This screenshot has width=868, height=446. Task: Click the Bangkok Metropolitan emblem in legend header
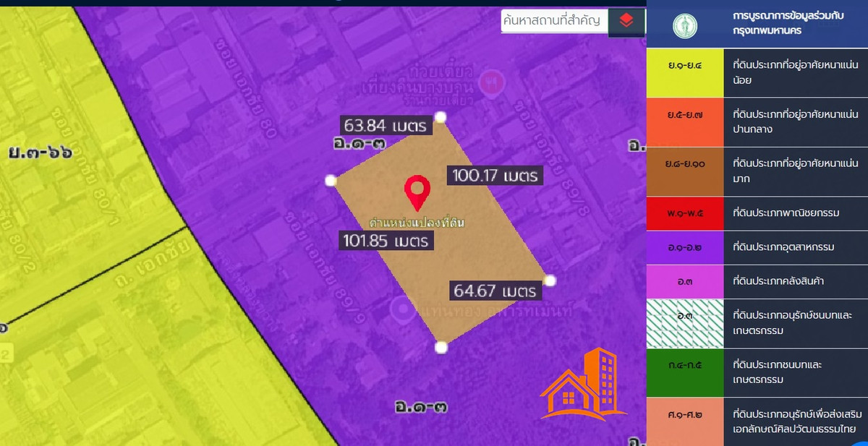[x=684, y=27]
